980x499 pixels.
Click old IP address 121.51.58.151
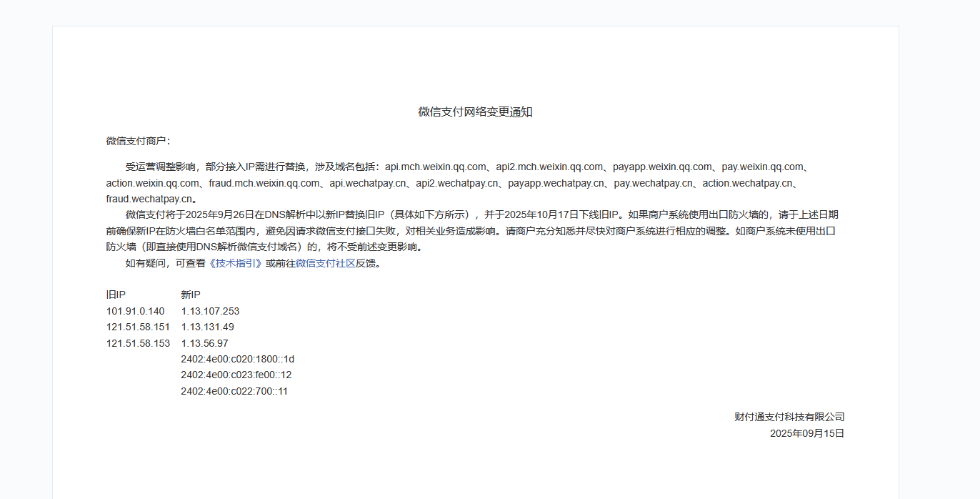138,327
